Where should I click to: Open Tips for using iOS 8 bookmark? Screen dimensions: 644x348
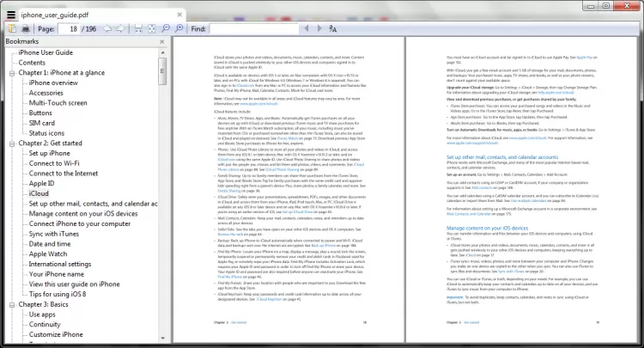(58, 294)
